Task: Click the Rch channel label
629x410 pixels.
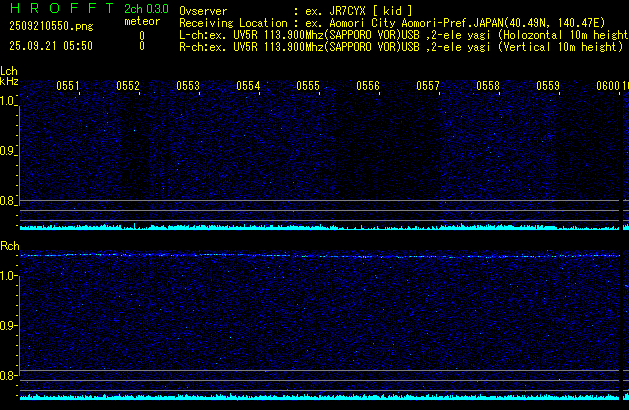Action: (x=9, y=245)
